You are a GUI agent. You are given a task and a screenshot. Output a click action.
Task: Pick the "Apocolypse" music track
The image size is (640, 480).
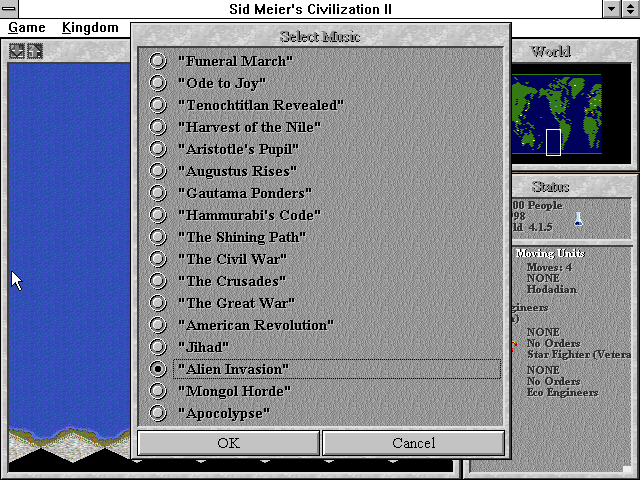(x=158, y=414)
